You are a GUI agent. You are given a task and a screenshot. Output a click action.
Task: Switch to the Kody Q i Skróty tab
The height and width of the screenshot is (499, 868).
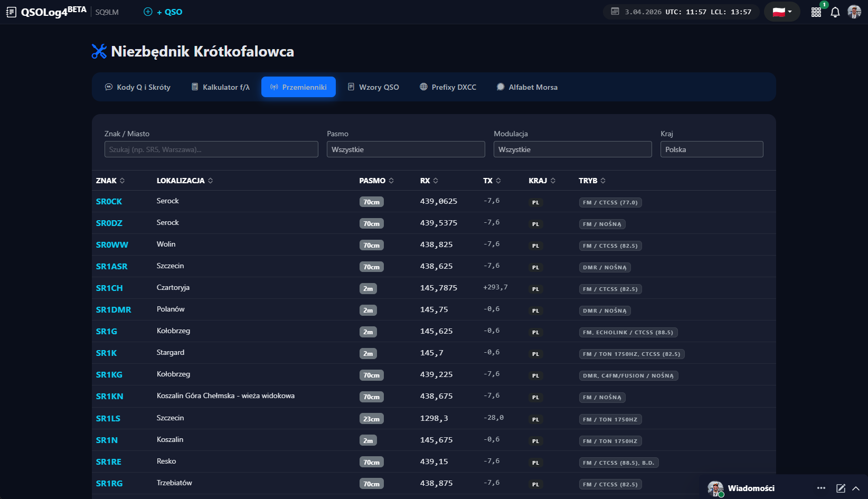point(138,87)
